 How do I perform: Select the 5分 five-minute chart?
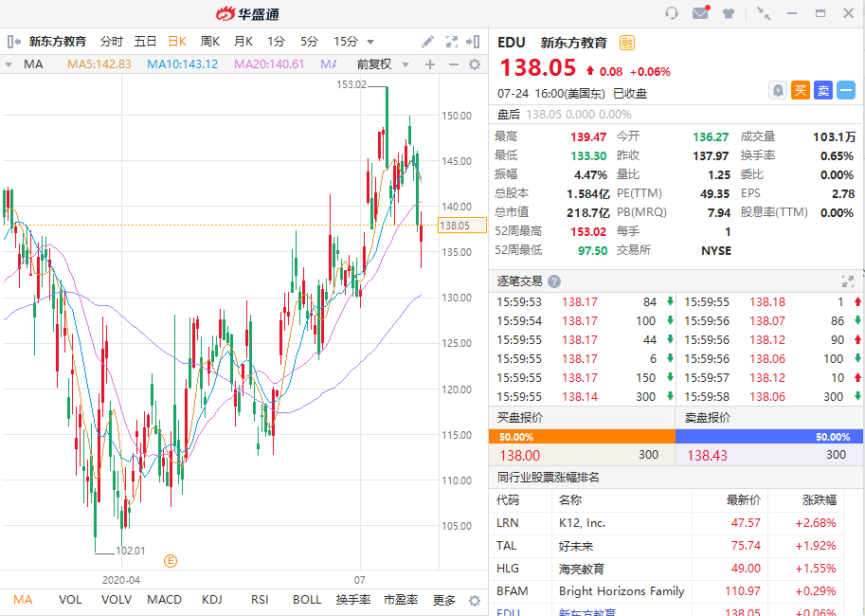310,42
